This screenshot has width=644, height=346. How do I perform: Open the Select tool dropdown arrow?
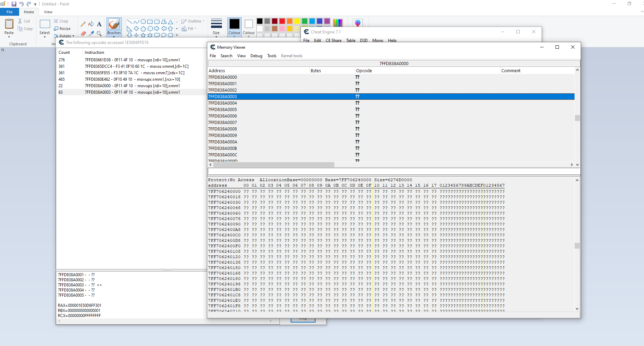click(x=45, y=36)
